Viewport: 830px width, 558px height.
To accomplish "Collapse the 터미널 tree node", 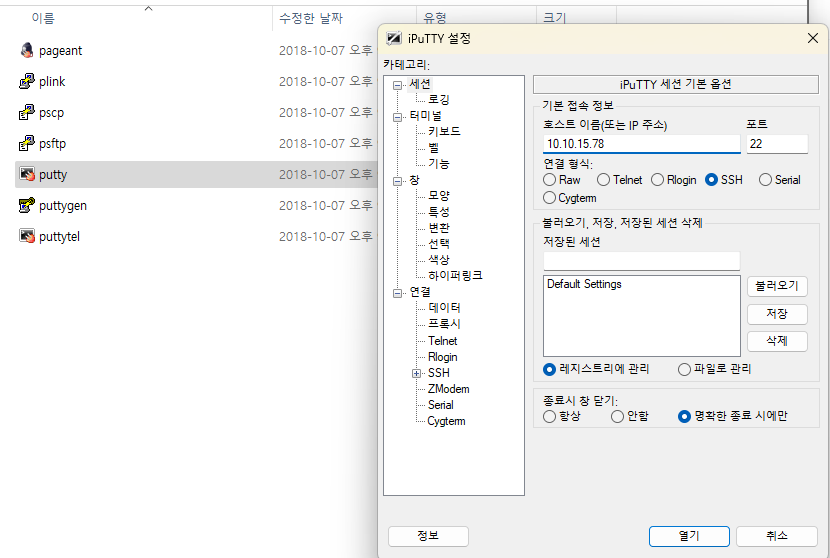I will (398, 117).
